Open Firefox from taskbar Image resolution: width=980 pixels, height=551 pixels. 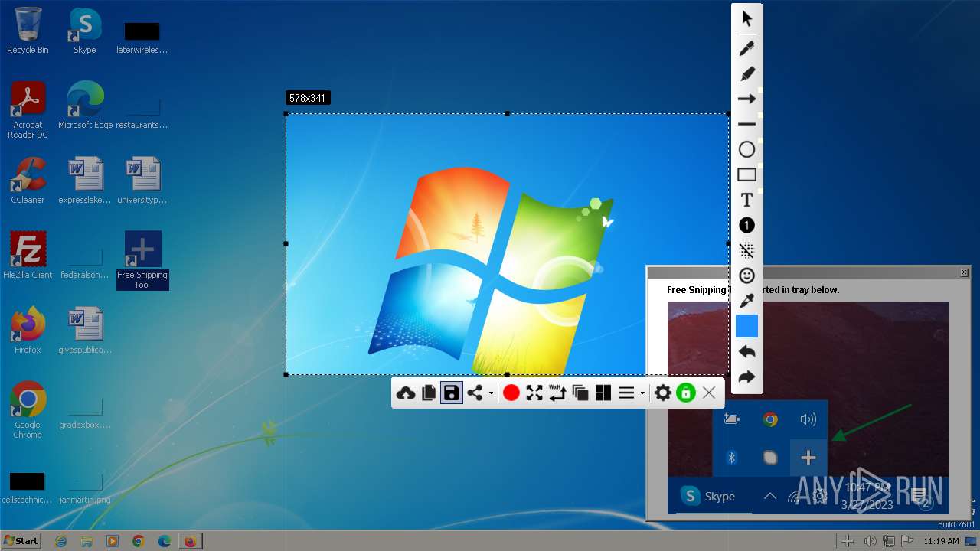pos(189,541)
